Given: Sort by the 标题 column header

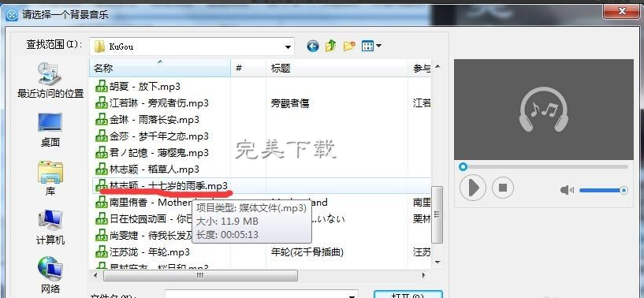Looking at the screenshot, I should [x=337, y=68].
